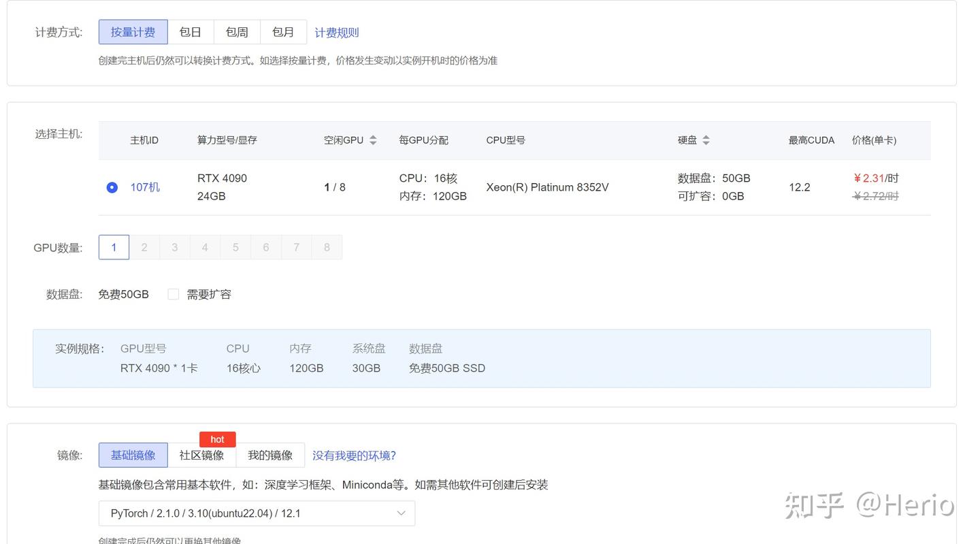Switch to the 我的镜像 tab
Viewport: 980px width, 544px height.
(x=270, y=455)
